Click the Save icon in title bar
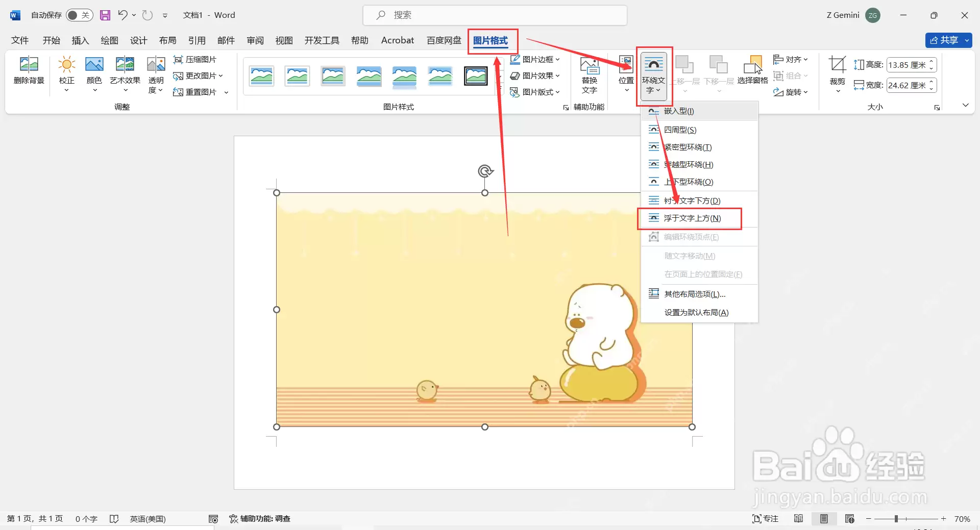The height and width of the screenshot is (530, 980). click(x=105, y=15)
